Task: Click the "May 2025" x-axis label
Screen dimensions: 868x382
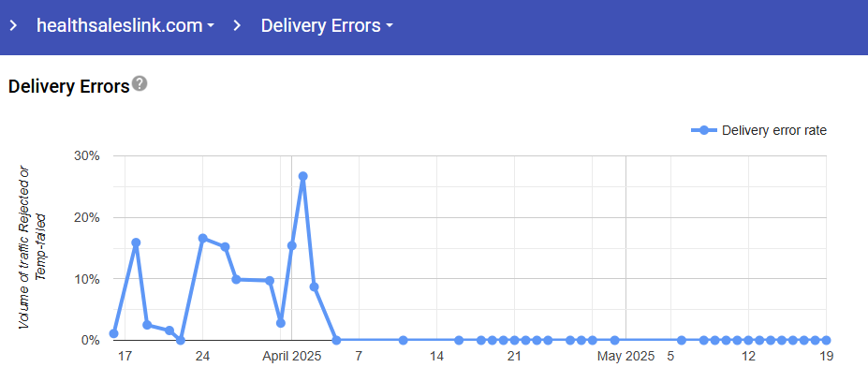Action: (x=625, y=357)
